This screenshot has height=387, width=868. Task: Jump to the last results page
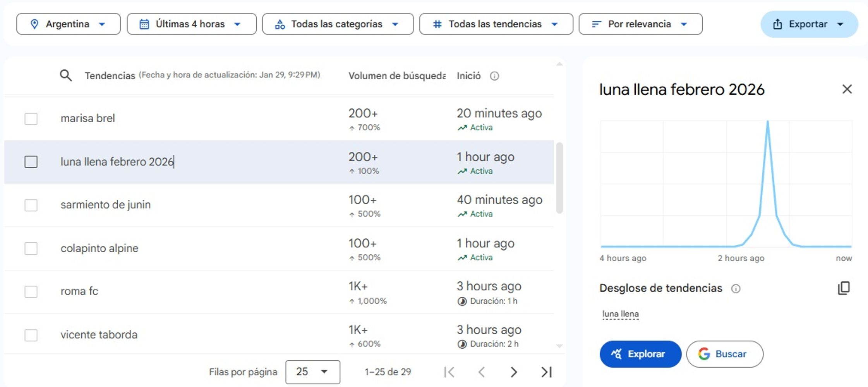pyautogui.click(x=546, y=372)
